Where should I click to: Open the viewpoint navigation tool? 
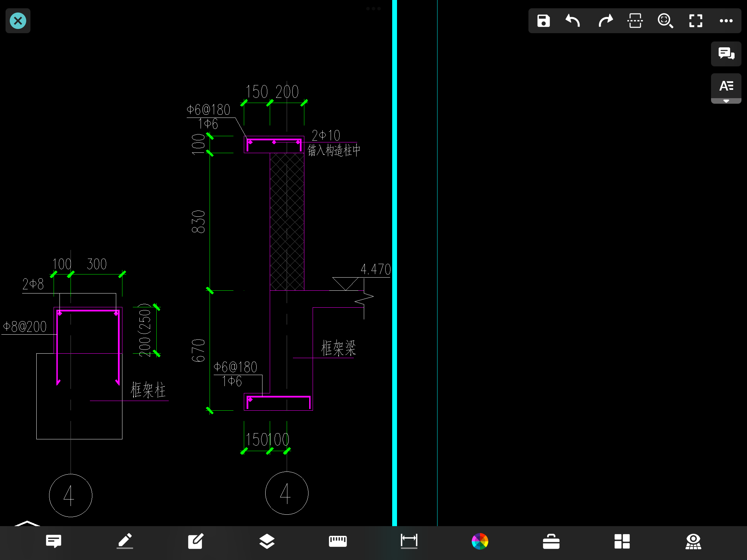pyautogui.click(x=693, y=541)
